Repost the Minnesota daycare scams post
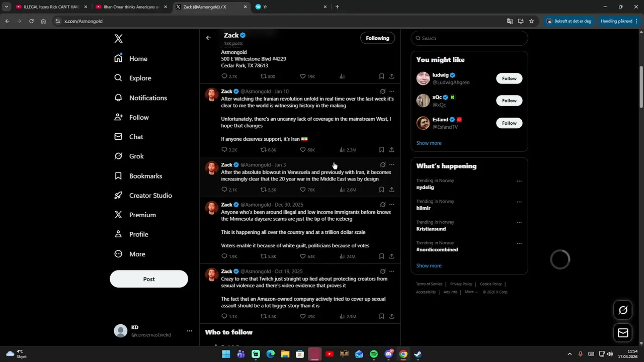Screen dimensions: 644x362 [x=268, y=256]
